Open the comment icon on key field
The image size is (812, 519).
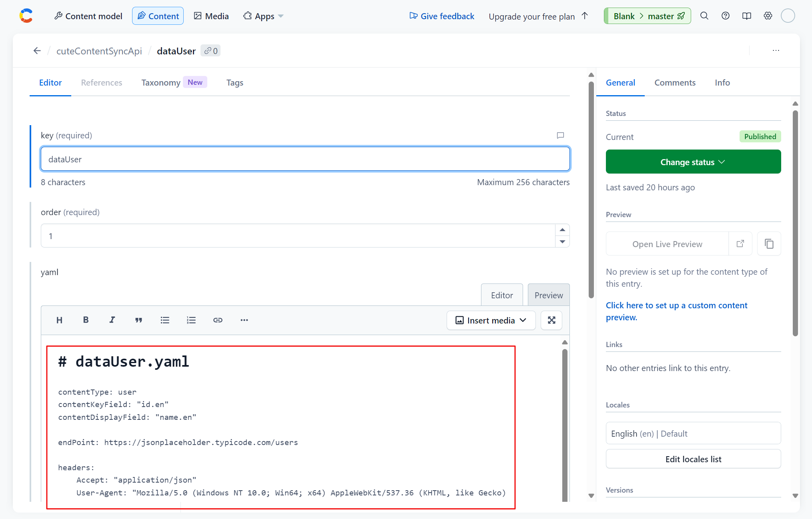pyautogui.click(x=560, y=136)
